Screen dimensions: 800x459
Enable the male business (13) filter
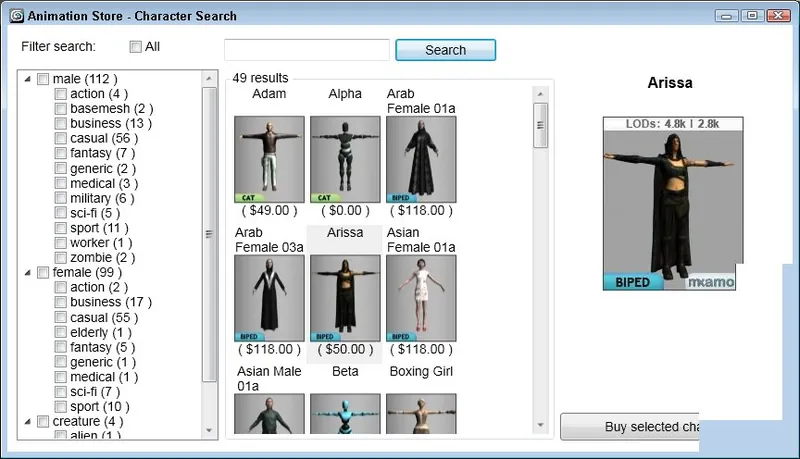[61, 123]
